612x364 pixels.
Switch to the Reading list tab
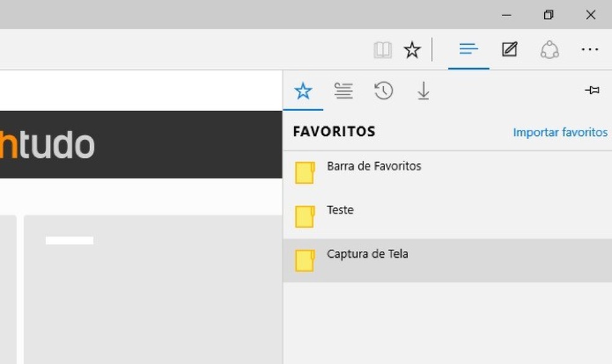pyautogui.click(x=343, y=91)
